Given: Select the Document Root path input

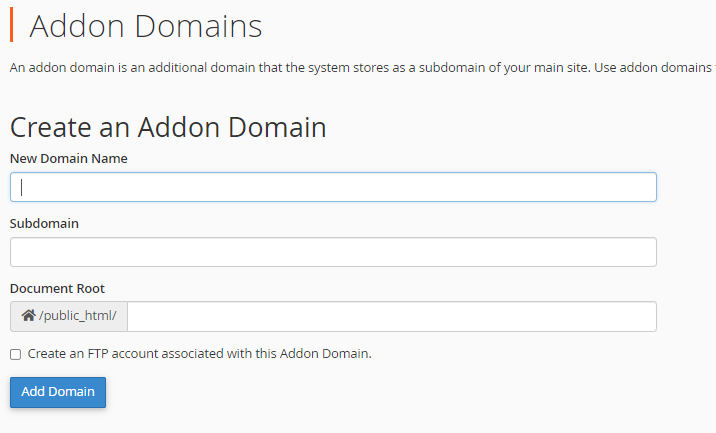Looking at the screenshot, I should point(392,317).
